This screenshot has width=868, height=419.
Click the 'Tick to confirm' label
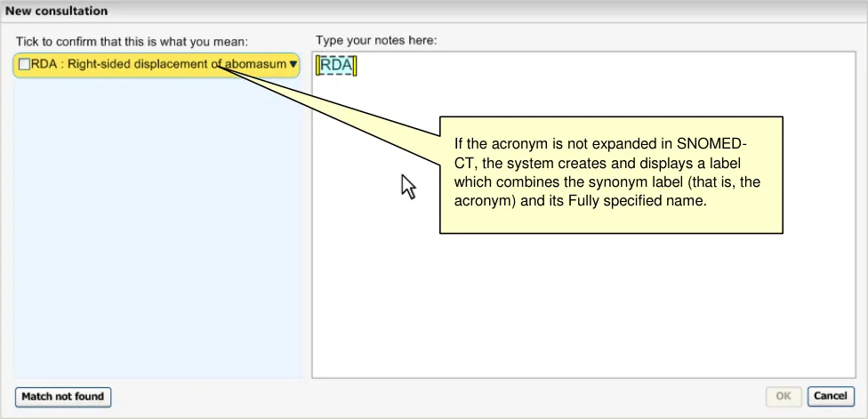(132, 41)
